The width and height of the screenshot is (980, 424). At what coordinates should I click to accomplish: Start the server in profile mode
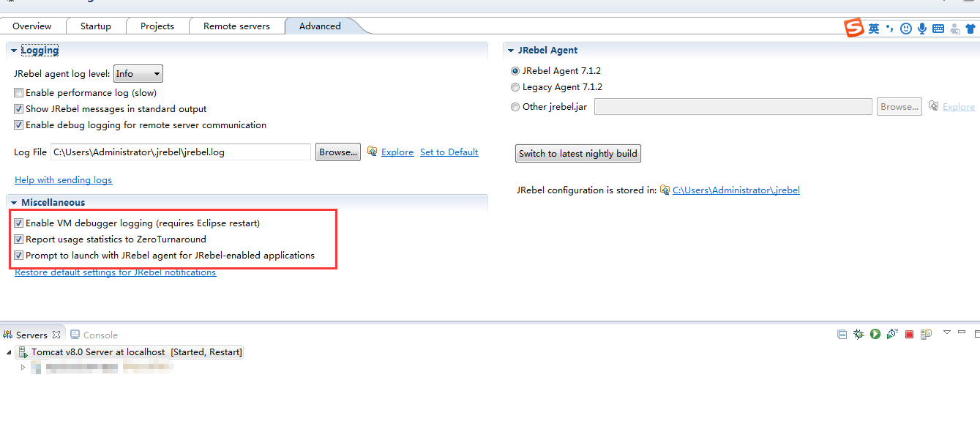(x=892, y=334)
